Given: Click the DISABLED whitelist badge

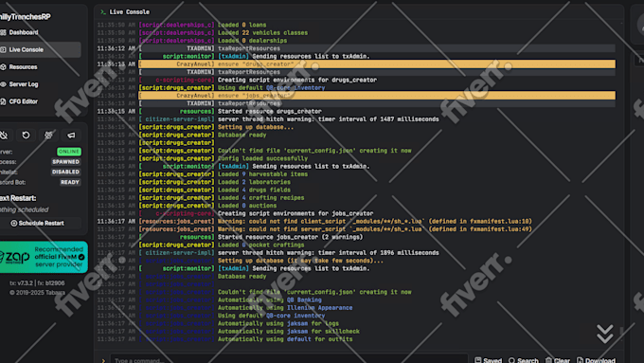Looking at the screenshot, I should (65, 172).
